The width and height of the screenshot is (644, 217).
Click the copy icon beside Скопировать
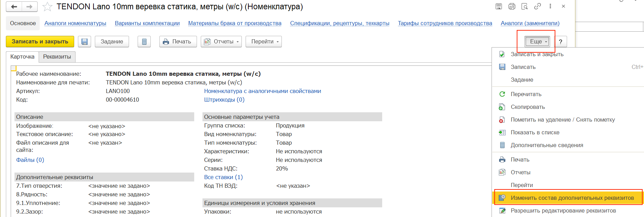502,107
